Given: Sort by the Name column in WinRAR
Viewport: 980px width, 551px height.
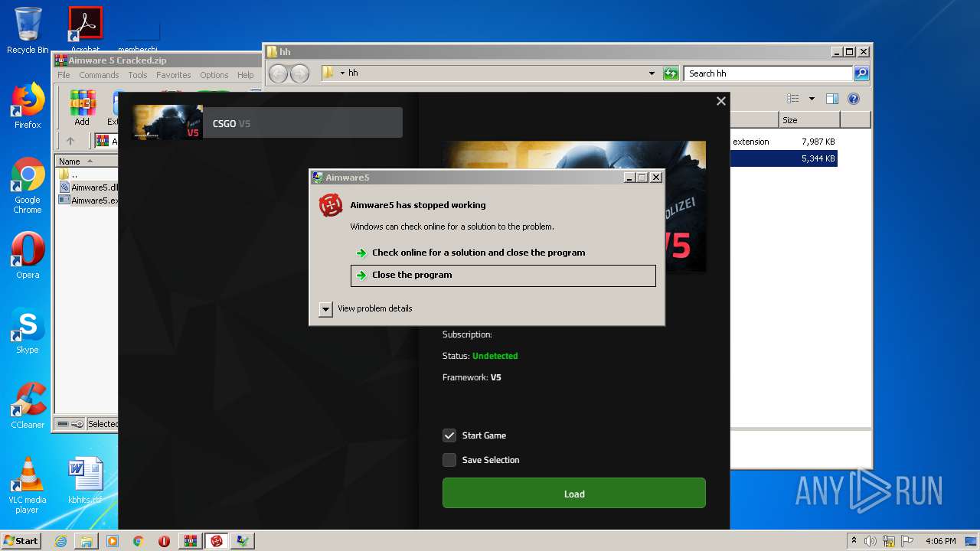Looking at the screenshot, I should pyautogui.click(x=86, y=161).
